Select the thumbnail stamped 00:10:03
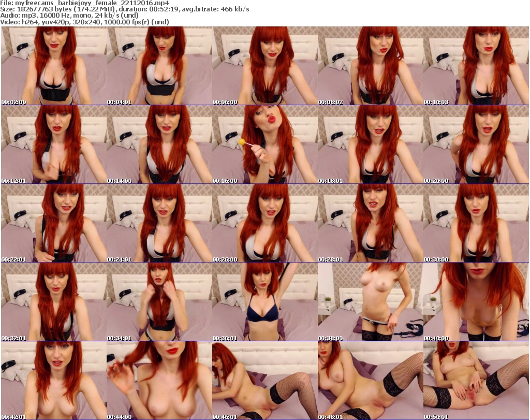 pos(476,66)
